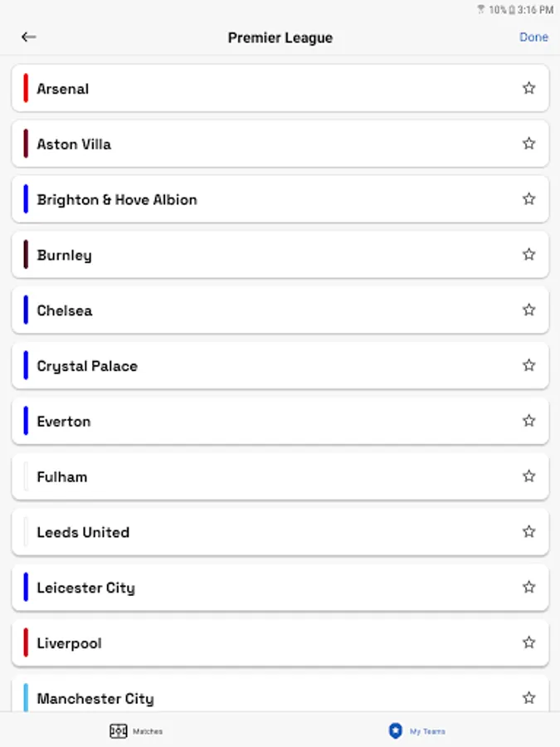Image resolution: width=560 pixels, height=747 pixels.
Task: Click Liverpool's red color bar
Action: coord(26,642)
